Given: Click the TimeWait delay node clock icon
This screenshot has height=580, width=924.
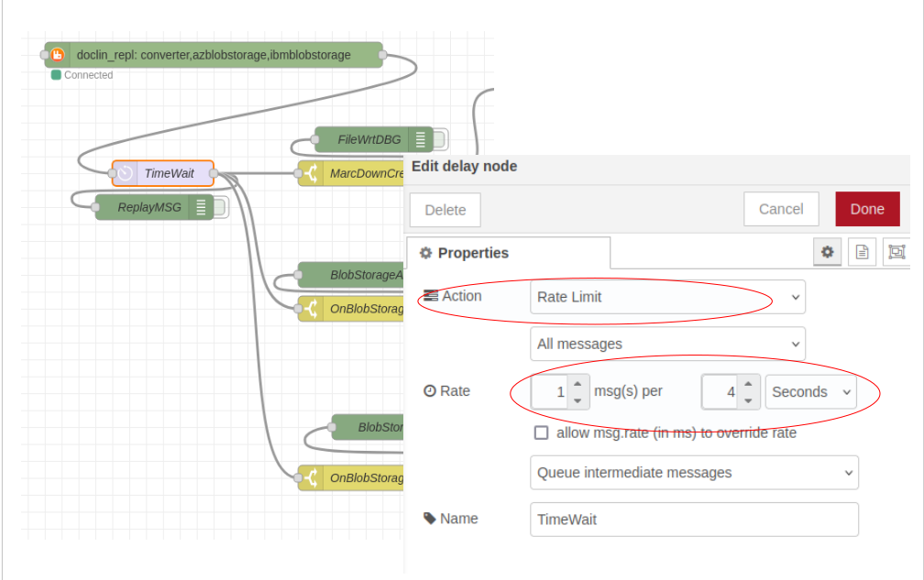Looking at the screenshot, I should pyautogui.click(x=126, y=173).
